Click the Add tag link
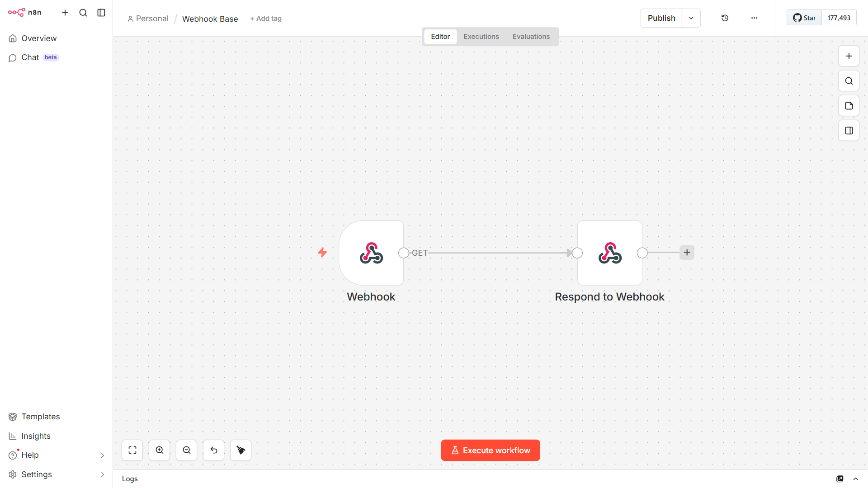The width and height of the screenshot is (868, 488). click(x=266, y=19)
